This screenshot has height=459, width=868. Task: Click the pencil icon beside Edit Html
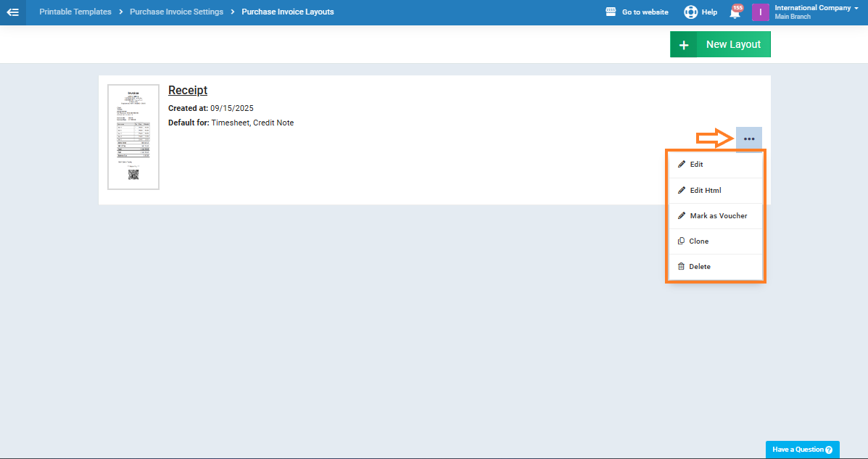click(682, 191)
